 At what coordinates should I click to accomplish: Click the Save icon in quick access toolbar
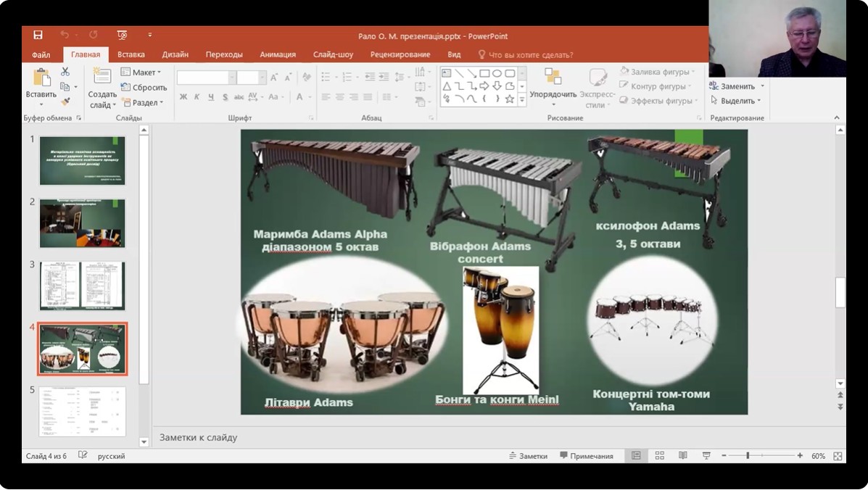tap(38, 36)
